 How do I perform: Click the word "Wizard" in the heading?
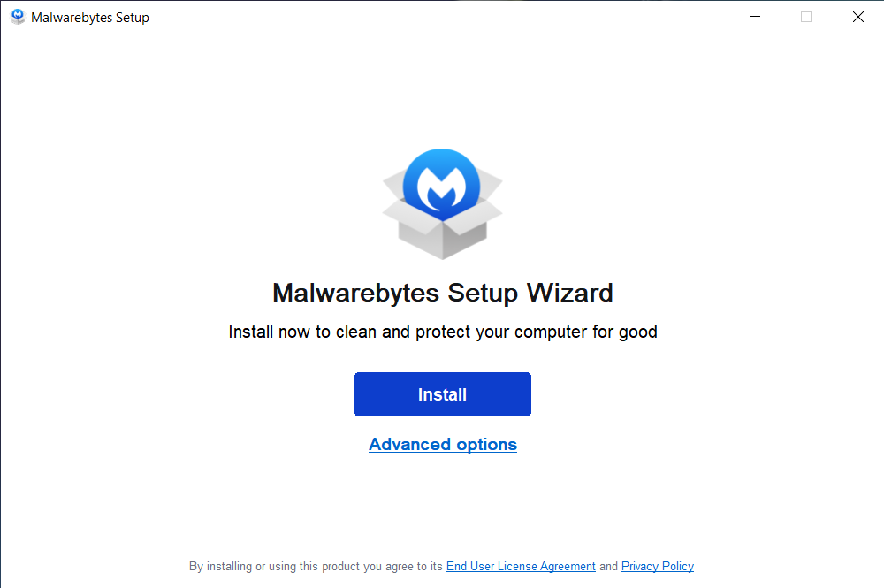pos(569,293)
